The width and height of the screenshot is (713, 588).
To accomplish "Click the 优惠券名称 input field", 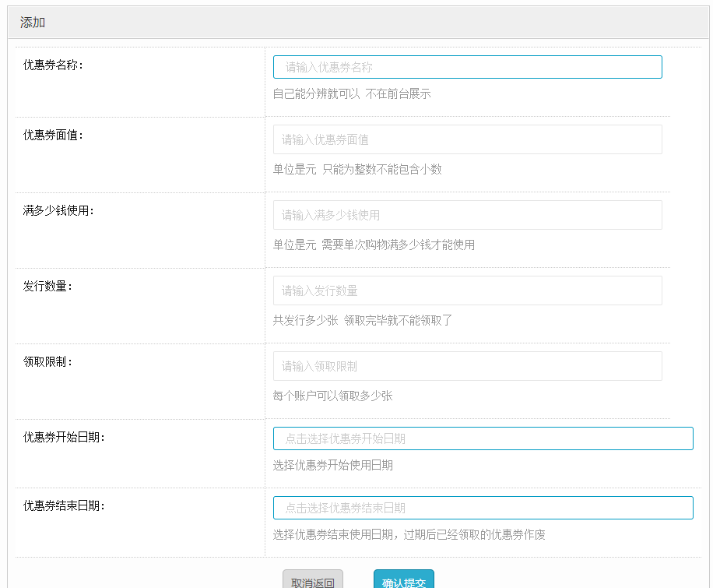I will (x=467, y=67).
